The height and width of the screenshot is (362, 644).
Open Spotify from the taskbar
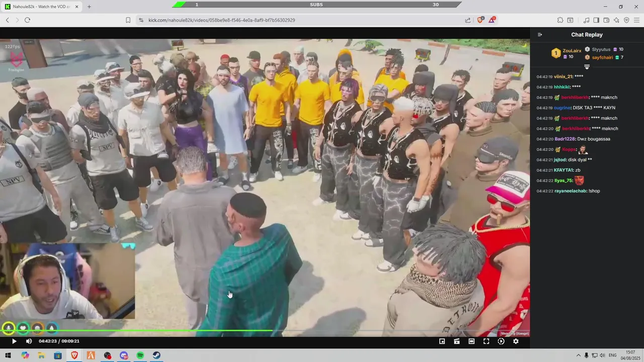coord(140,355)
